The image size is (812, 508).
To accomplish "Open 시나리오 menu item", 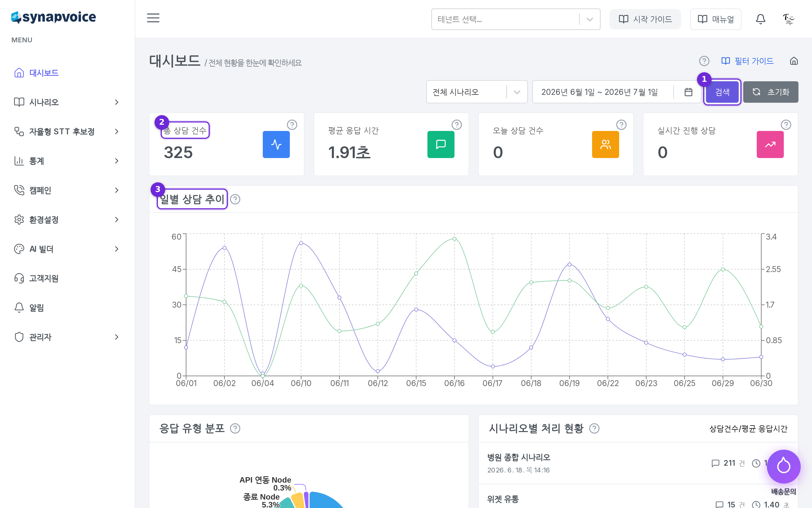I will coord(44,102).
